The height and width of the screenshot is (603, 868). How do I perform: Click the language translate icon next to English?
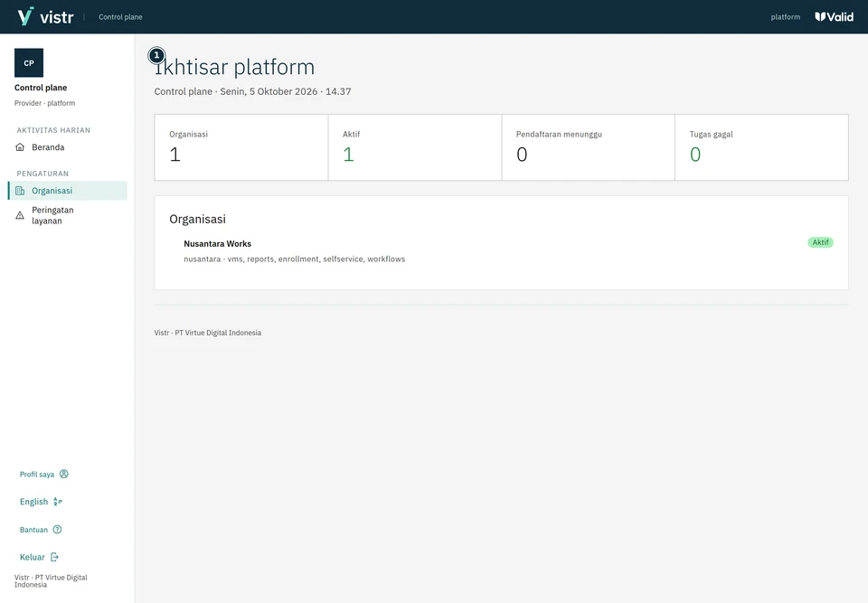click(x=58, y=502)
